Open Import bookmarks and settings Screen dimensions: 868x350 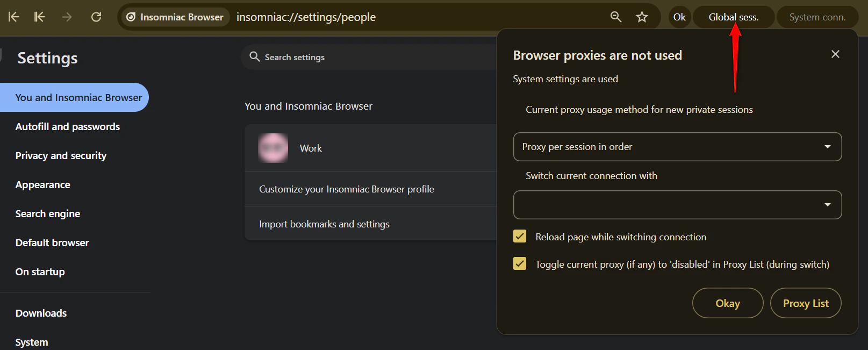[371, 224]
